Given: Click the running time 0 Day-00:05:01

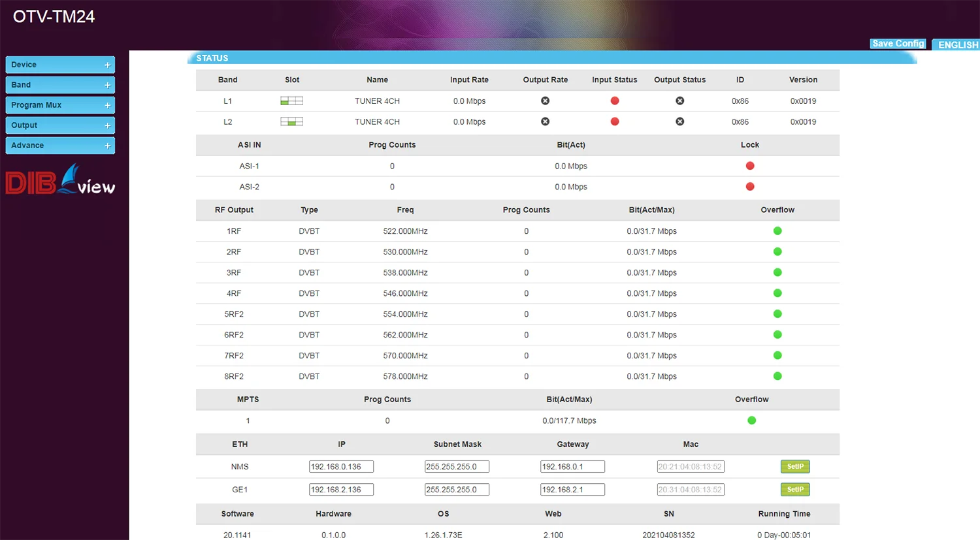Looking at the screenshot, I should click(x=784, y=535).
